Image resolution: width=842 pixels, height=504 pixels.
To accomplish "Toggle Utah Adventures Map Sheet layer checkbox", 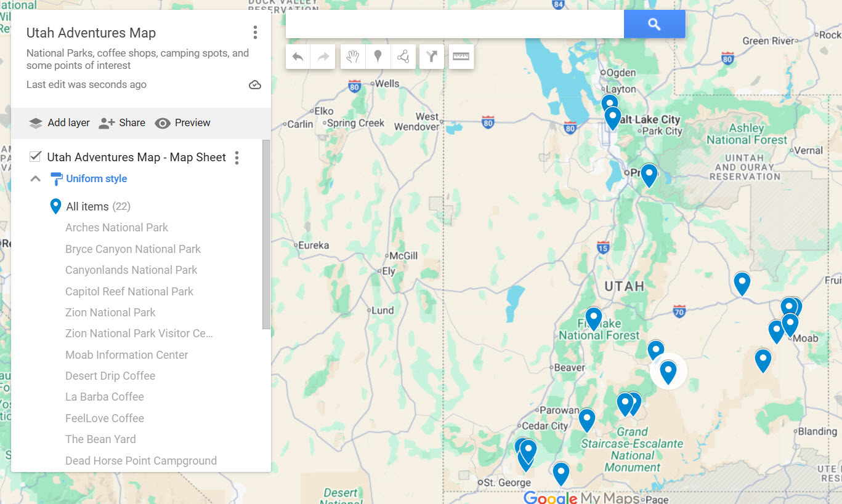I will [35, 157].
